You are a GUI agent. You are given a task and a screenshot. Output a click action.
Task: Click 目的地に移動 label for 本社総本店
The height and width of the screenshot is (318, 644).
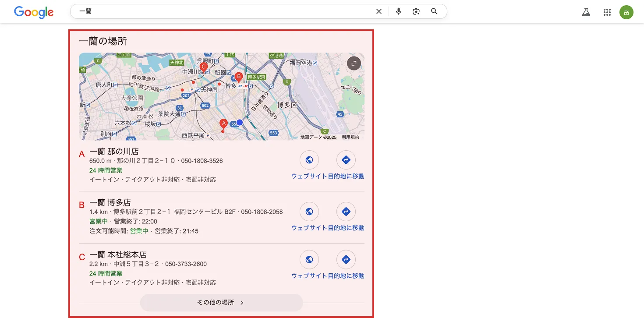[346, 276]
